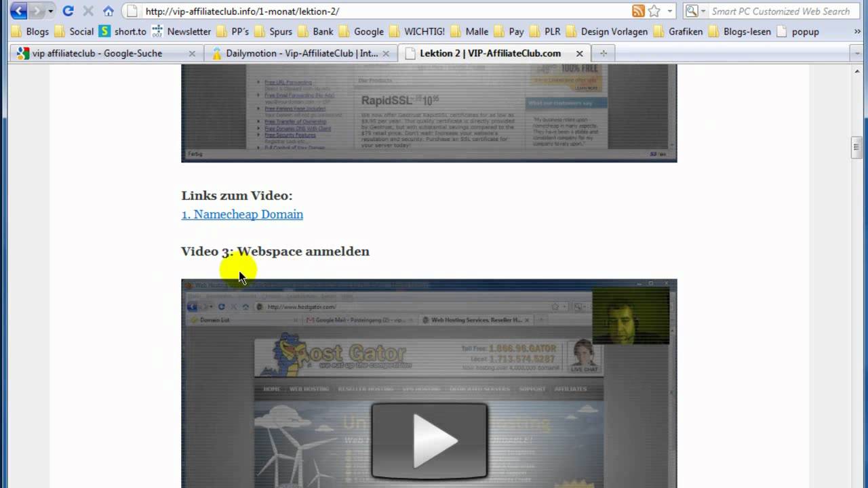Open the PP's bookmark folder

coord(233,31)
